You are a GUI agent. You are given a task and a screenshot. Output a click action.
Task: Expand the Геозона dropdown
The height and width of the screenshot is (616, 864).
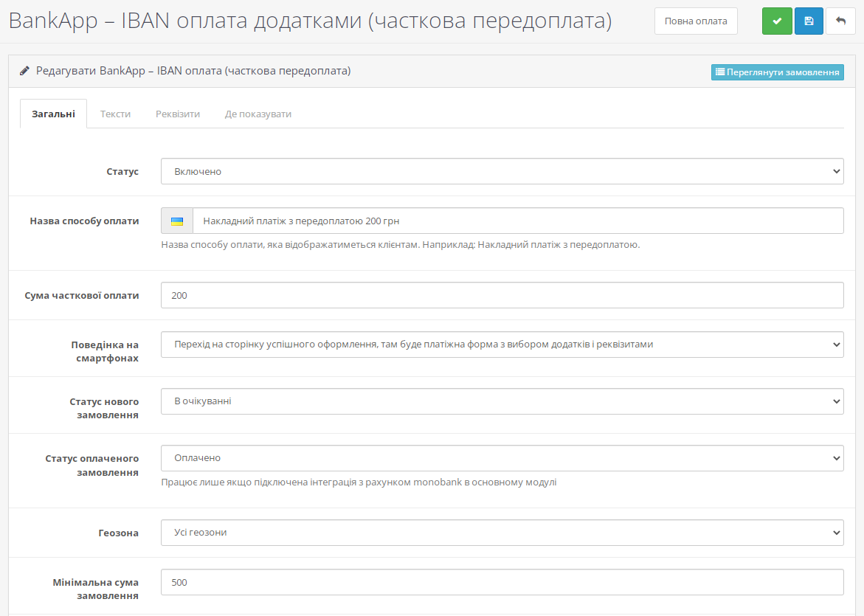pyautogui.click(x=502, y=533)
